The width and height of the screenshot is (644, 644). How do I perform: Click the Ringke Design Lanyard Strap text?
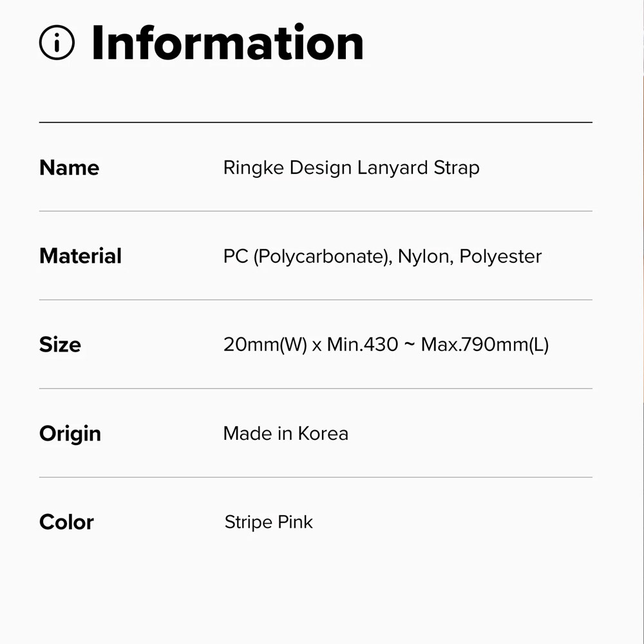click(351, 168)
